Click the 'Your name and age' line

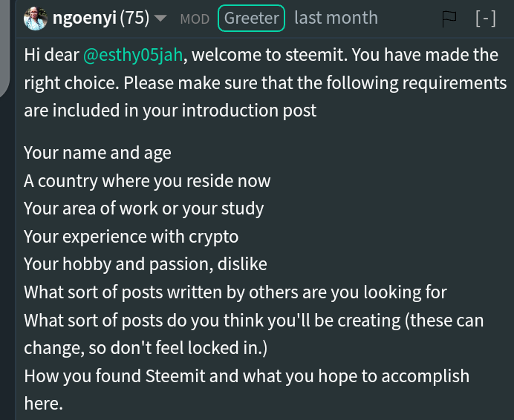pos(97,153)
